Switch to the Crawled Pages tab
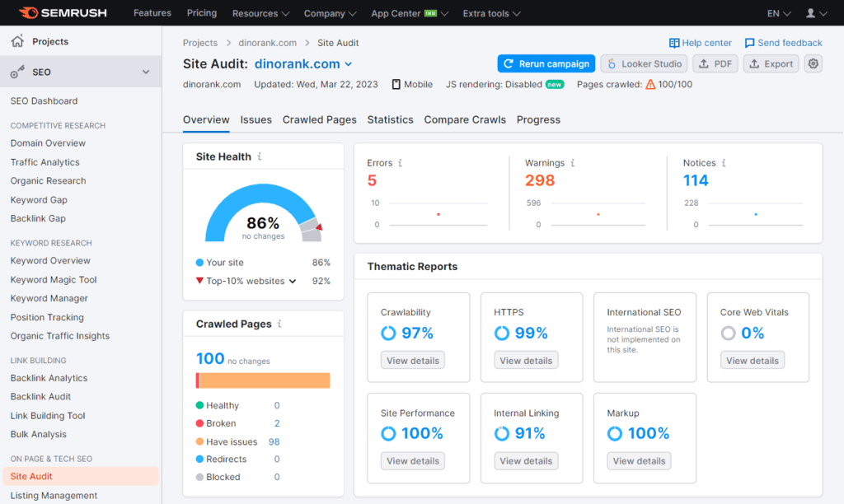The height and width of the screenshot is (504, 844). click(319, 119)
